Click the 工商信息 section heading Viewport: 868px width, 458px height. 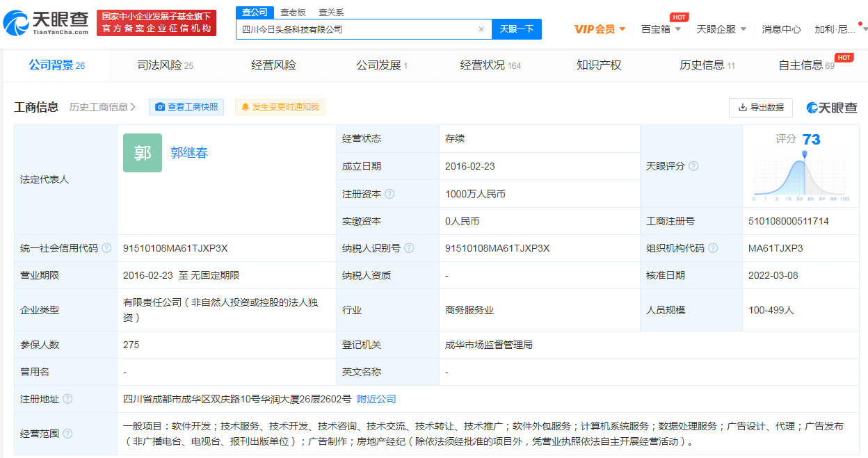click(x=36, y=107)
